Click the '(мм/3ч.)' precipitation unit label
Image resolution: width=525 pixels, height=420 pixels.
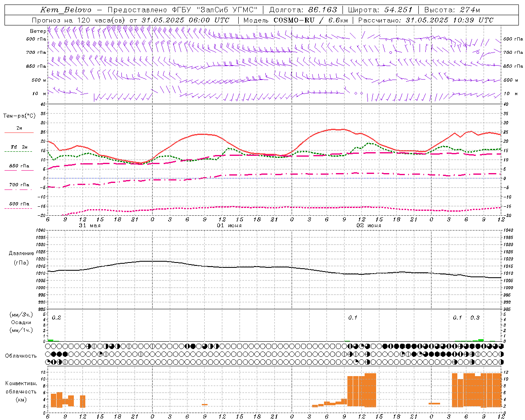point(21,315)
